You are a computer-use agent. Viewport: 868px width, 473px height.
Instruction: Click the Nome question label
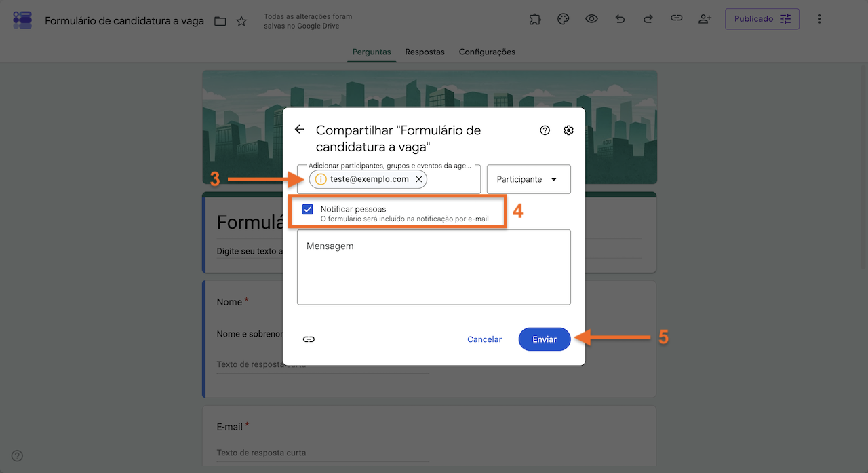(229, 302)
